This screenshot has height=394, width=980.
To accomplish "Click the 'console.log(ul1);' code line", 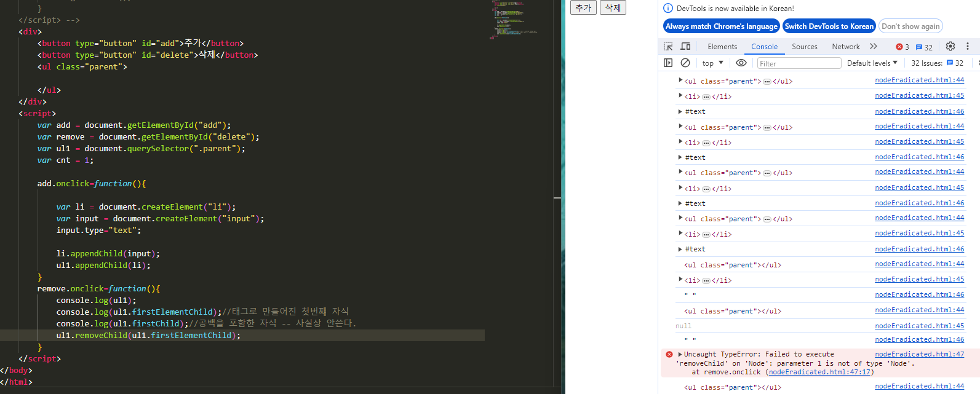I will [x=96, y=301].
